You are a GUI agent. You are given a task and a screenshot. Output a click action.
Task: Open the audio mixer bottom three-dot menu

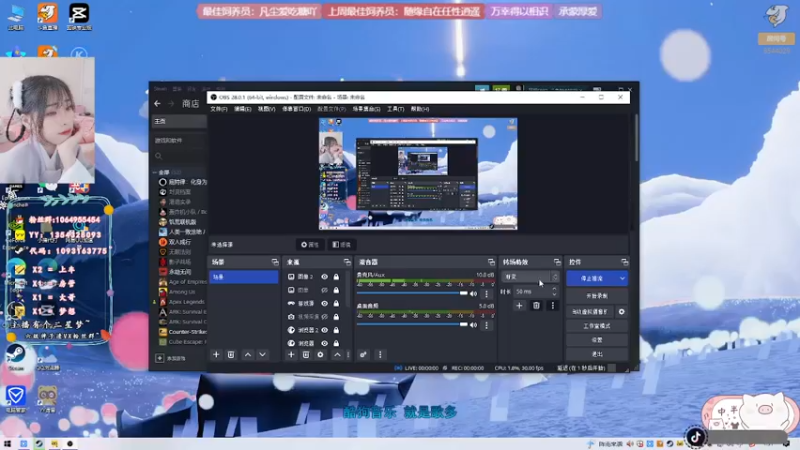[380, 355]
